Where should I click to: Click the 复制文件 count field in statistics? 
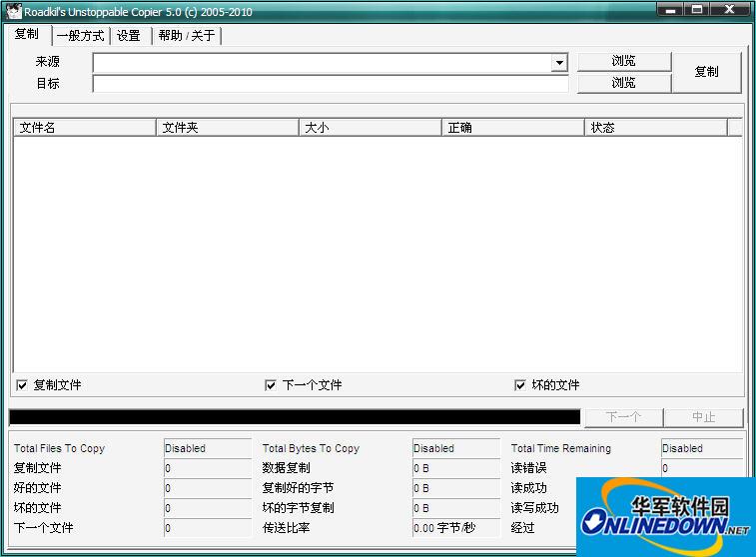click(x=208, y=468)
